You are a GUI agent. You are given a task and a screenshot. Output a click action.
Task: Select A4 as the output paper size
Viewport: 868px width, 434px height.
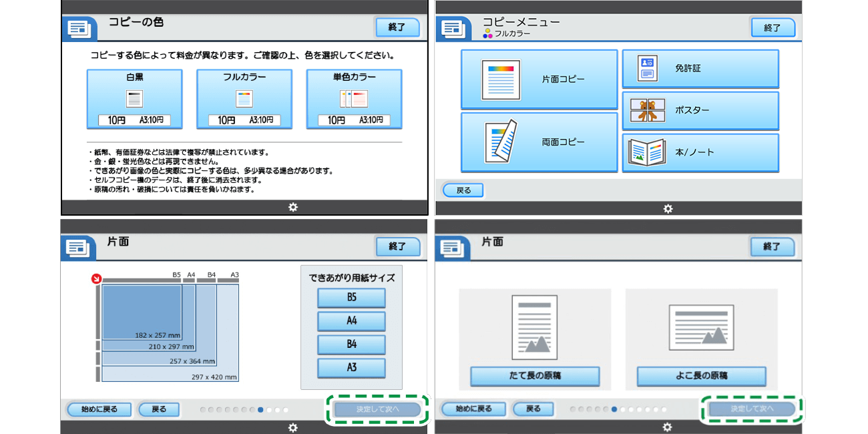point(351,321)
